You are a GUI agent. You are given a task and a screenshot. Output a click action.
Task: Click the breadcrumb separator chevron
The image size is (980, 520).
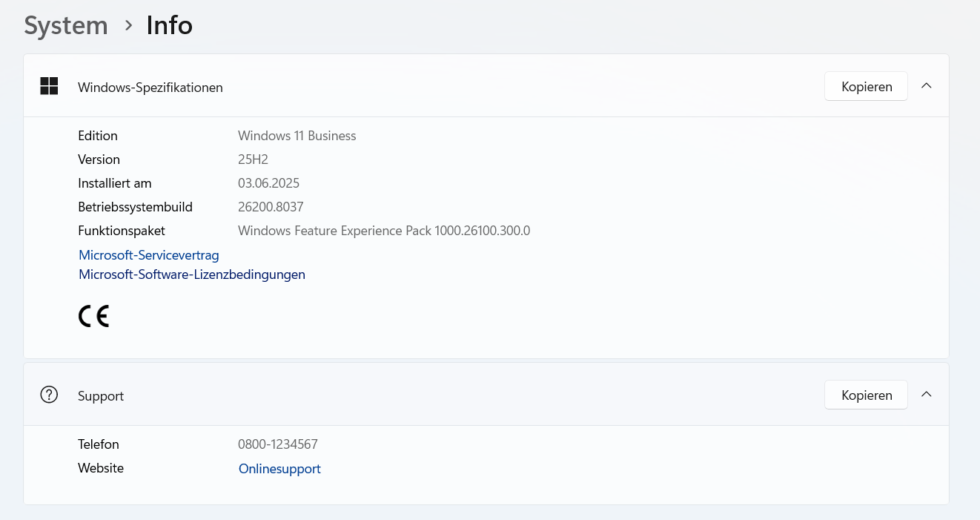point(128,26)
